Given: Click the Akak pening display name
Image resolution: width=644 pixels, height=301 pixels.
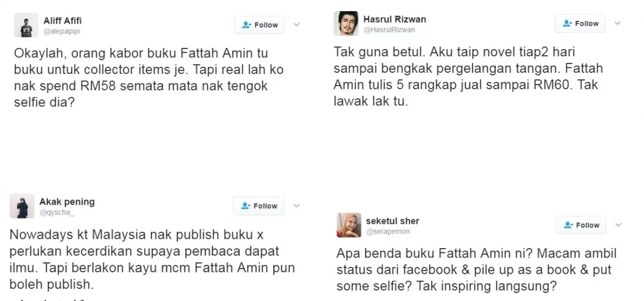Looking at the screenshot, I should tap(67, 202).
